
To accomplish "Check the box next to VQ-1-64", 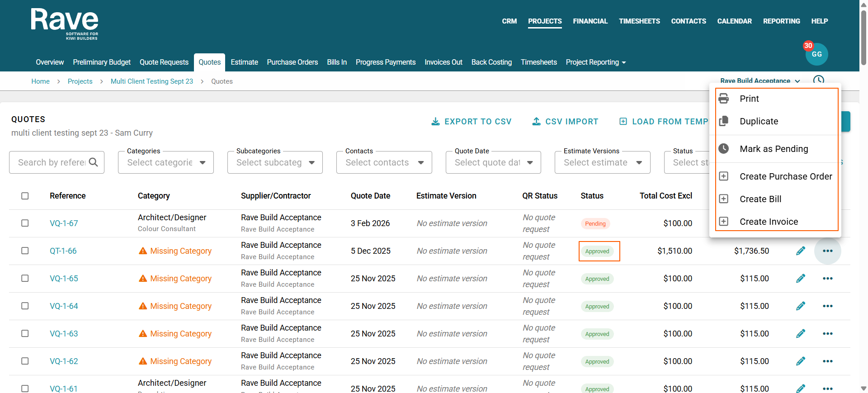I will coord(25,306).
